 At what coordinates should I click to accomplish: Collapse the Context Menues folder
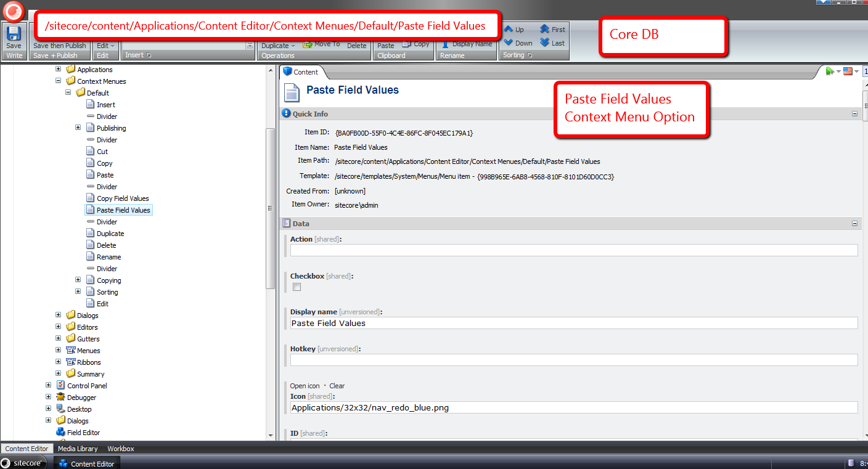point(59,81)
